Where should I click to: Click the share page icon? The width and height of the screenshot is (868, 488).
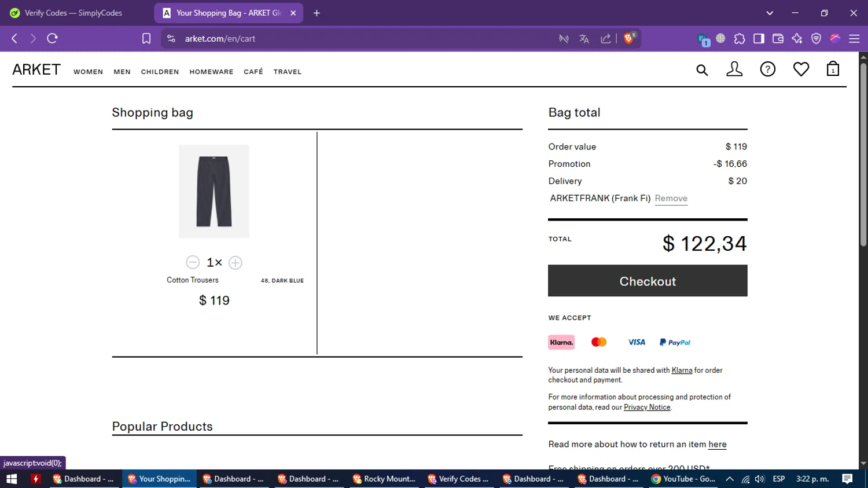click(x=605, y=39)
